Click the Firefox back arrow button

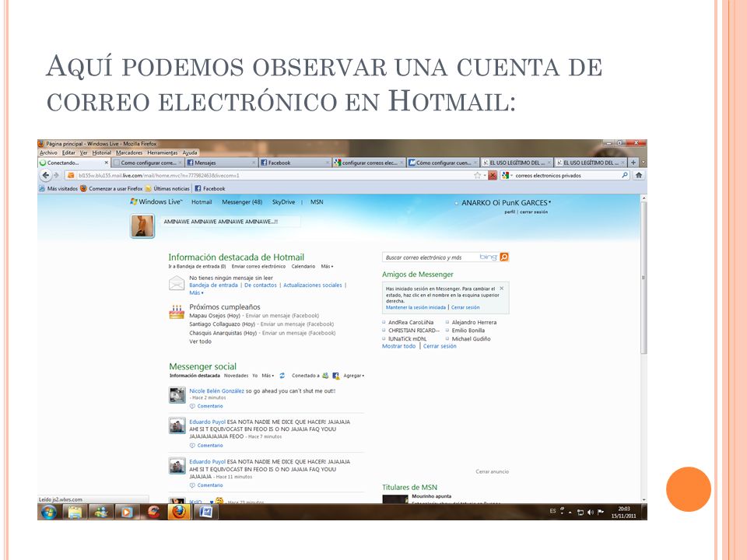click(46, 175)
